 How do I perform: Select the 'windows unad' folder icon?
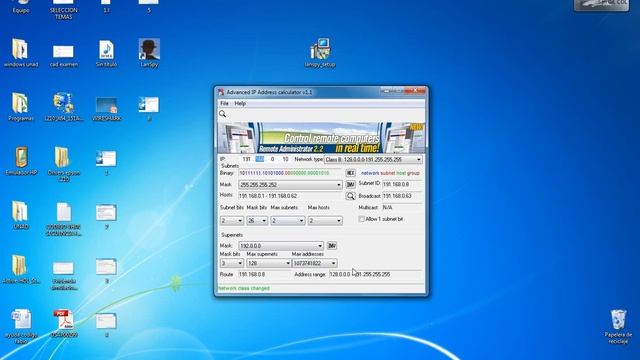click(x=21, y=53)
